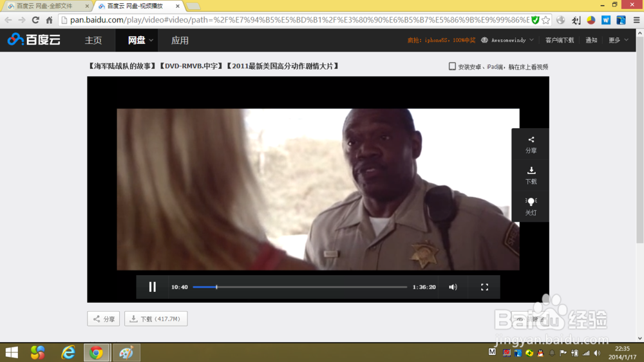Image resolution: width=644 pixels, height=362 pixels.
Task: Close the 视频播放 tab
Action: coord(178,6)
